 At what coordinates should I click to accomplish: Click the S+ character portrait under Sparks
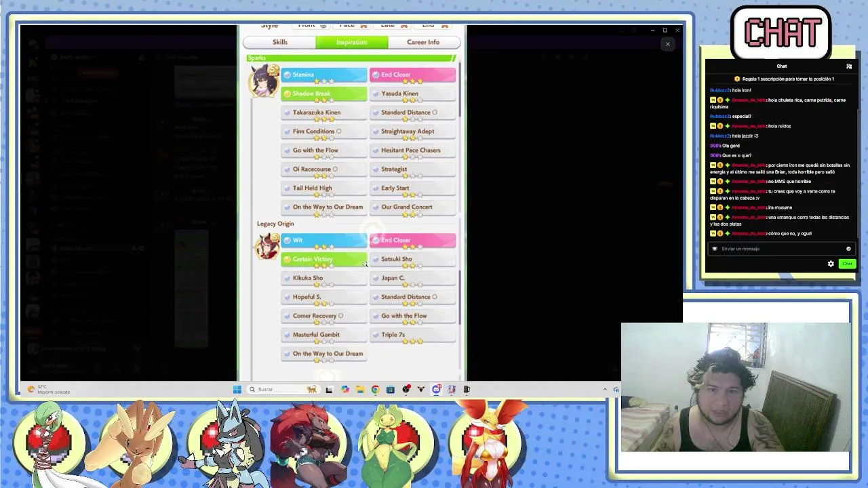point(264,81)
